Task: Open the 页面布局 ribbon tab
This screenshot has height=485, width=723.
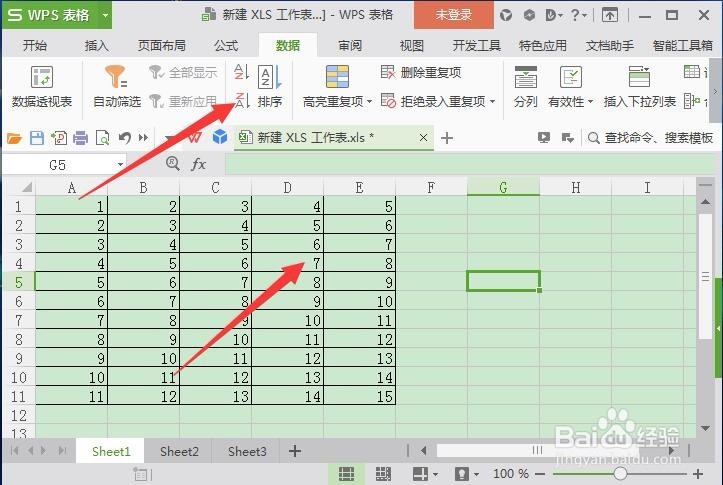Action: 161,45
